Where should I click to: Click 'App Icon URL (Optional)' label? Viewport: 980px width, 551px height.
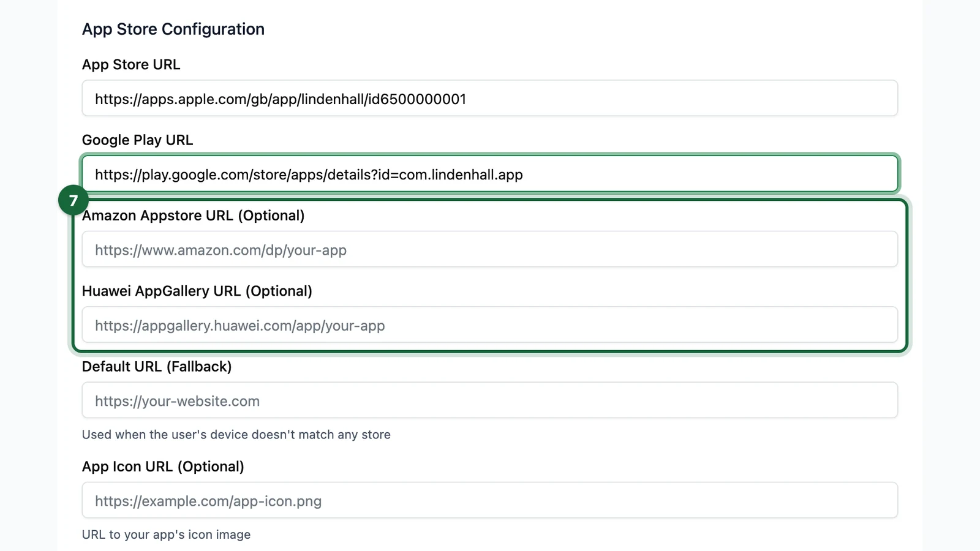[163, 467]
